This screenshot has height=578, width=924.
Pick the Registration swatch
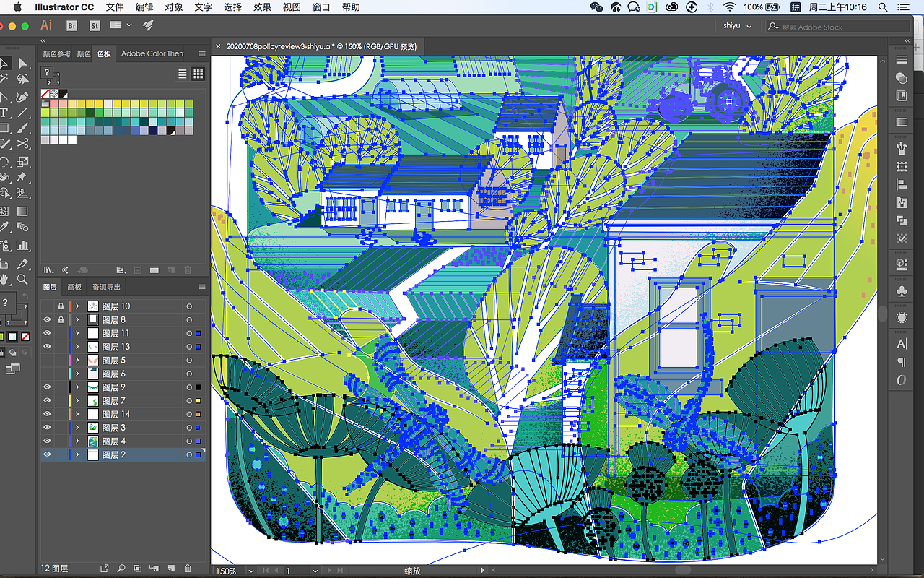(54, 94)
